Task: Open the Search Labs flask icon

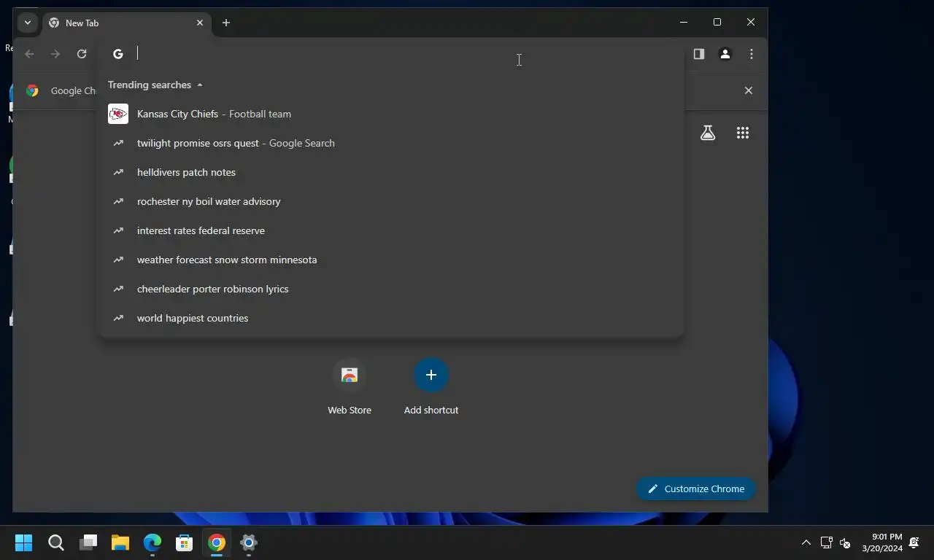Action: coord(708,133)
